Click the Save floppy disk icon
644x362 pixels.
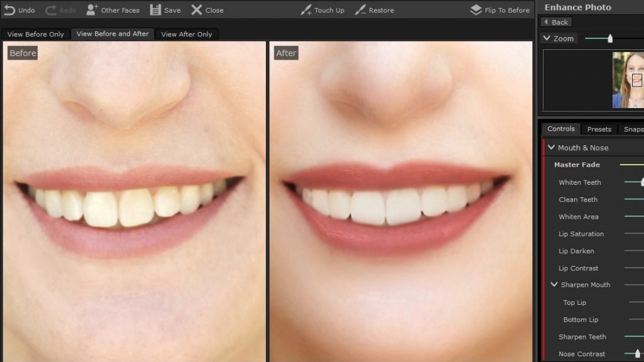click(155, 10)
